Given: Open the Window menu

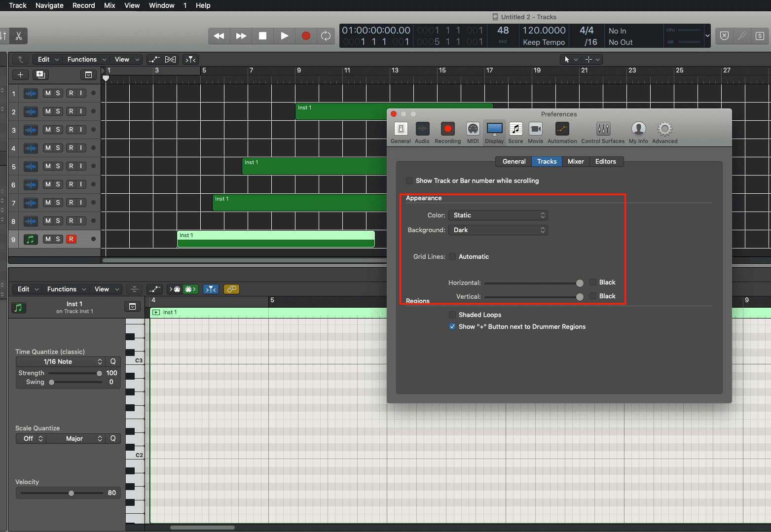Looking at the screenshot, I should tap(162, 5).
